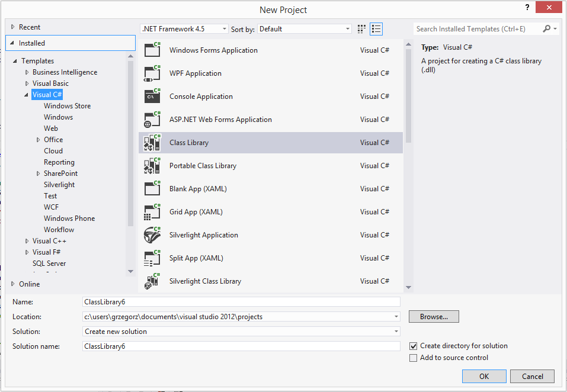Screen dimensions: 567x392
Task: Collapse the Installed section
Action: pos(12,43)
